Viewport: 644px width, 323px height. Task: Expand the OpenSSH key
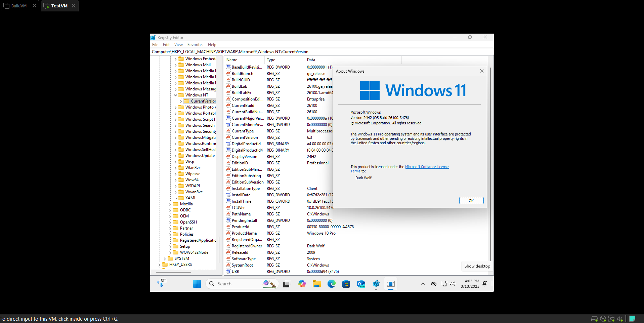170,222
